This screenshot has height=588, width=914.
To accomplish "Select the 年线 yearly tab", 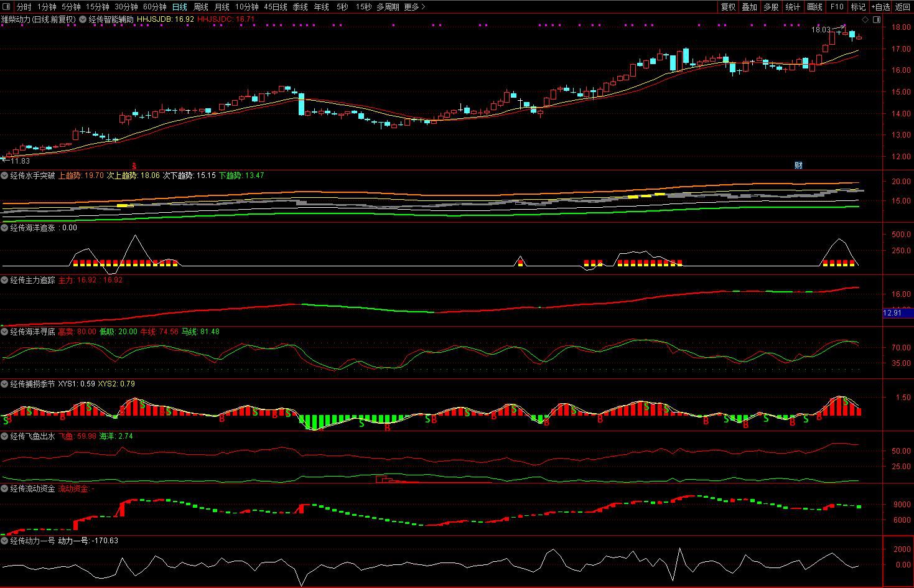I will click(x=321, y=7).
